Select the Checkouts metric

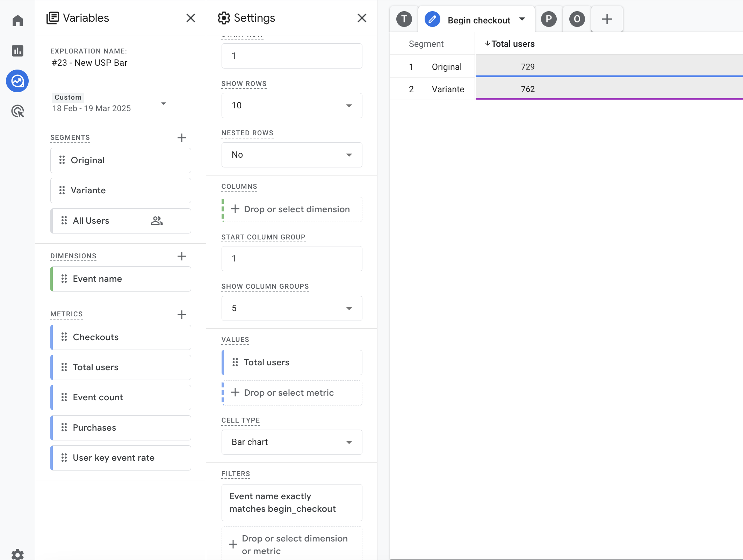coord(121,337)
